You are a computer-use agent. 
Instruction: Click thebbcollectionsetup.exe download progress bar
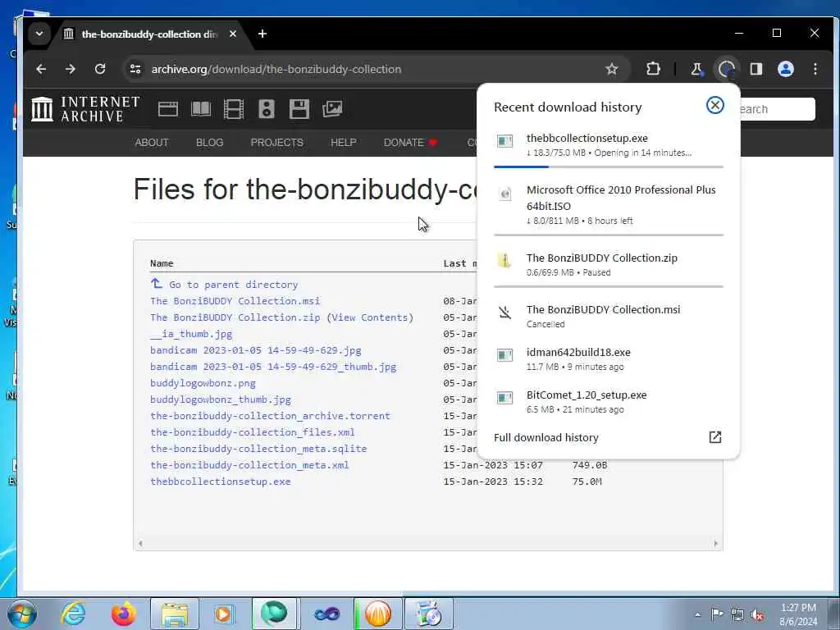pyautogui.click(x=608, y=167)
